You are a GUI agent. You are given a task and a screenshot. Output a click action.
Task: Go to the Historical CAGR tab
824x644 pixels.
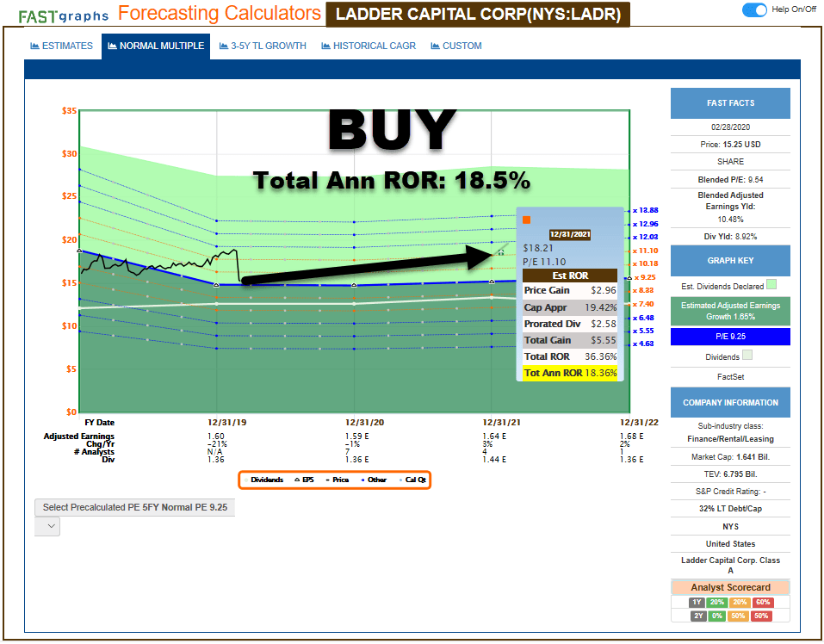[369, 46]
